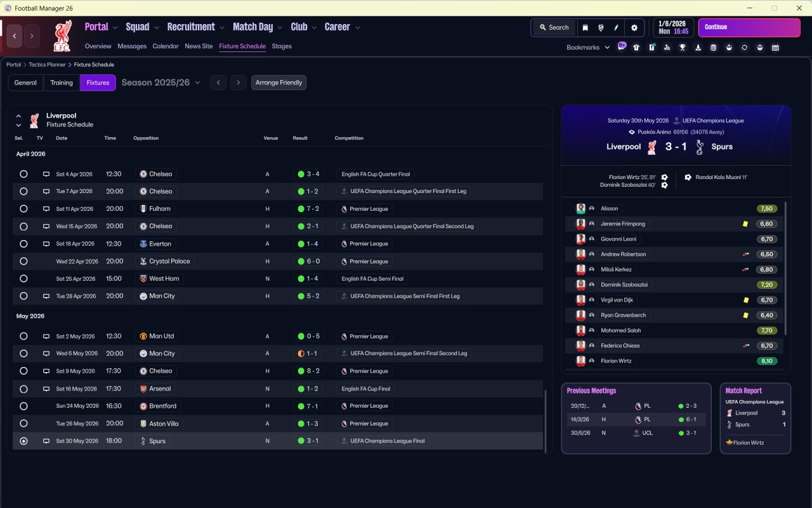Click the substitution arrow beside Andrew Robertson

coord(746,254)
